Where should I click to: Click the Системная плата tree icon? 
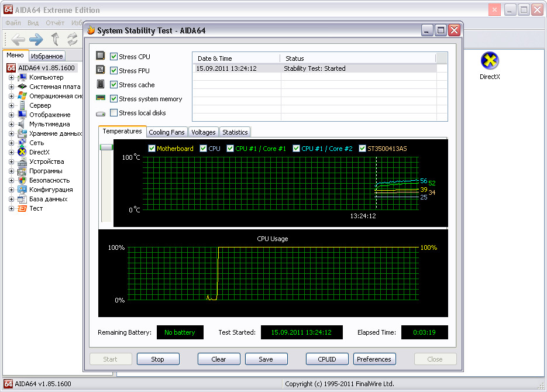point(22,86)
